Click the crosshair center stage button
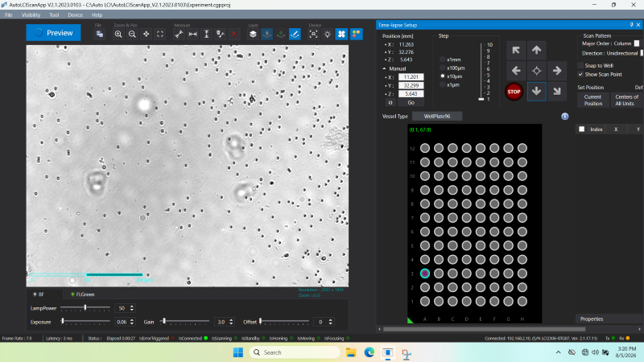This screenshot has width=644, height=362. coord(536,71)
